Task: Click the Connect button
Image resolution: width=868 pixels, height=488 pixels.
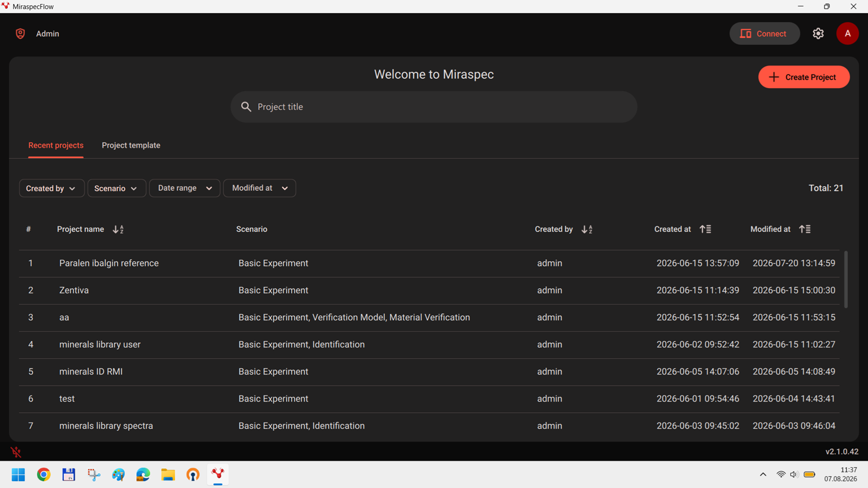Action: tap(765, 34)
